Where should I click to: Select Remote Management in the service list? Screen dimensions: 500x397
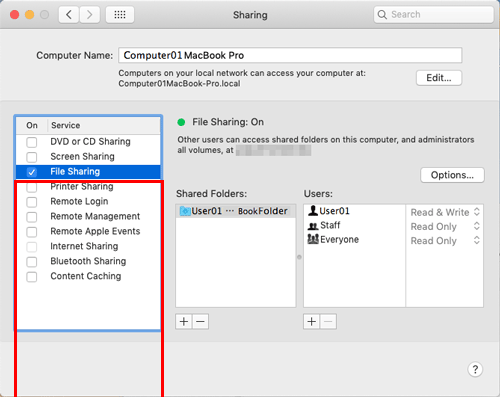click(95, 216)
